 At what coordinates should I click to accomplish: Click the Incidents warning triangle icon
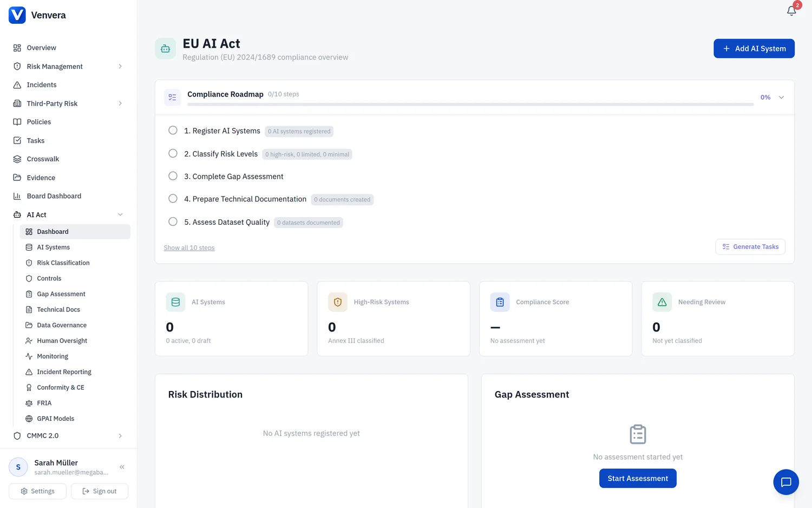(17, 85)
